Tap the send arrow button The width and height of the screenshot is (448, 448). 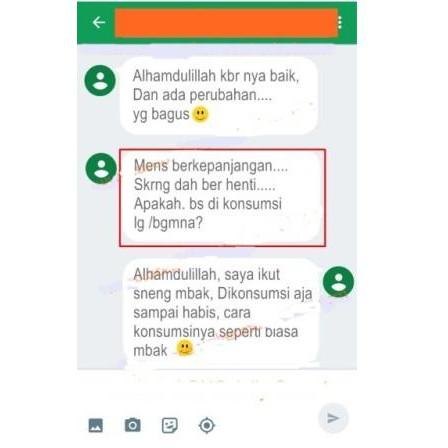(x=333, y=418)
